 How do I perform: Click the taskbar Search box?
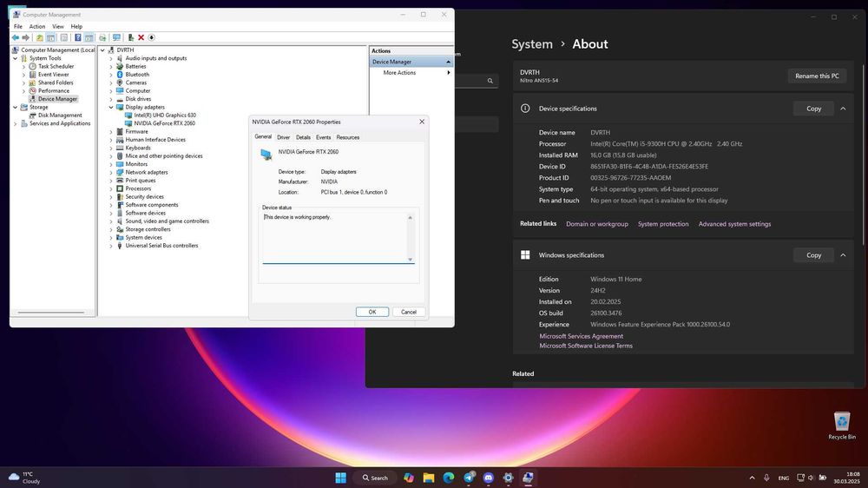(x=375, y=478)
